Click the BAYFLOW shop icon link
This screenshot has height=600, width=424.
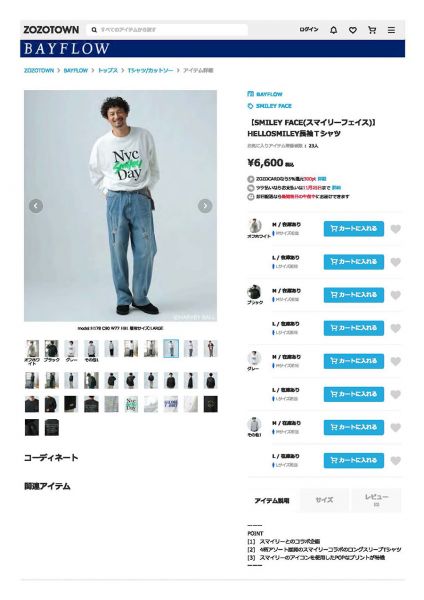[x=265, y=94]
